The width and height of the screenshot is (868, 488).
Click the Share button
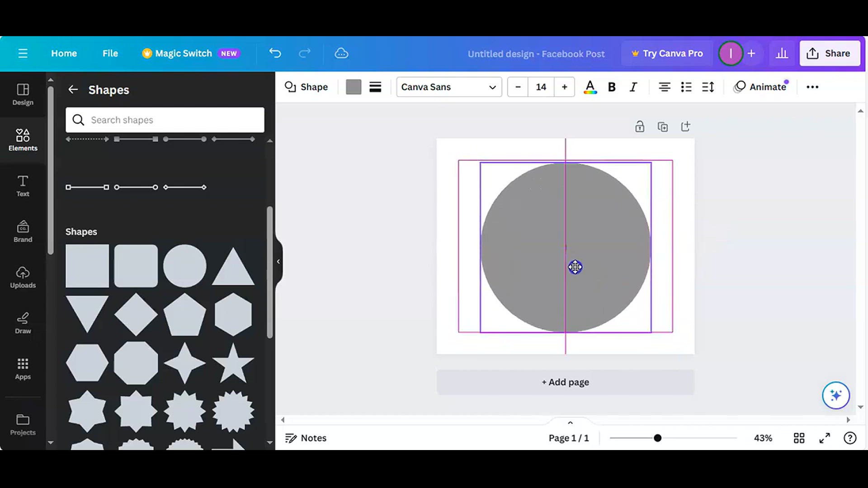click(830, 53)
